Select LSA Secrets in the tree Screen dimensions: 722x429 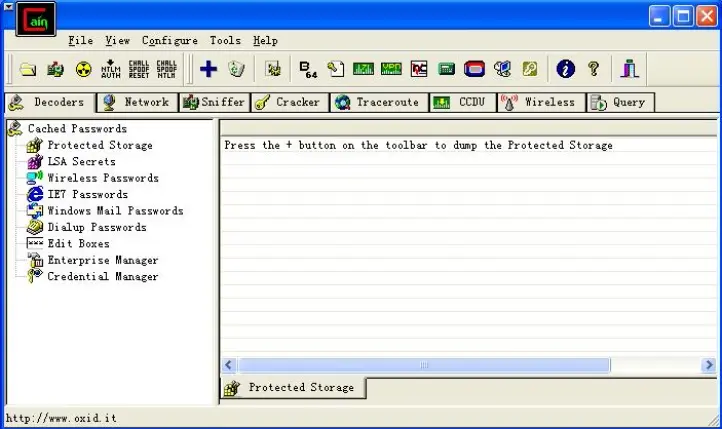[82, 162]
